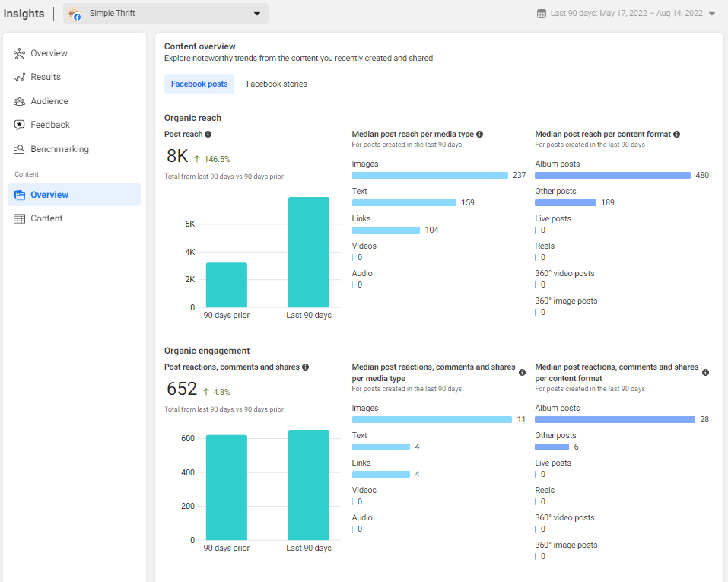This screenshot has height=582, width=728.
Task: Open the Results section in sidebar
Action: [75, 77]
